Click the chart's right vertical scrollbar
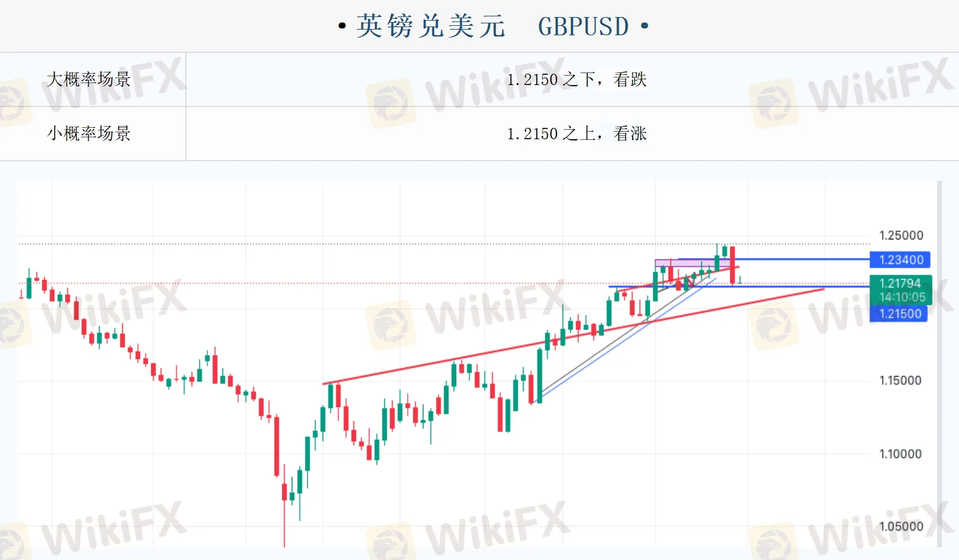959x560 pixels. pos(939,364)
